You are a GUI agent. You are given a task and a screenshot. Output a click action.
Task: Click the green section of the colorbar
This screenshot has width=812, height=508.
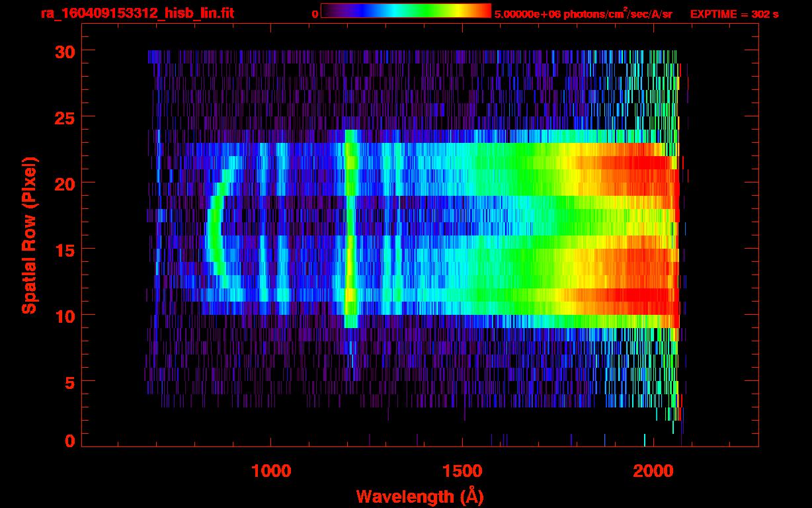click(x=423, y=11)
